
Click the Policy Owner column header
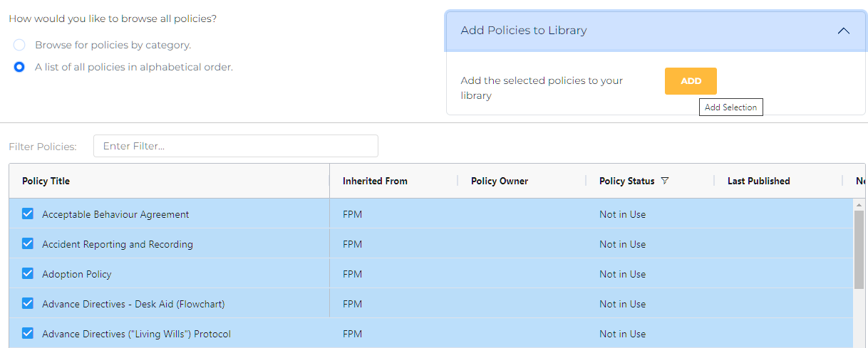500,181
